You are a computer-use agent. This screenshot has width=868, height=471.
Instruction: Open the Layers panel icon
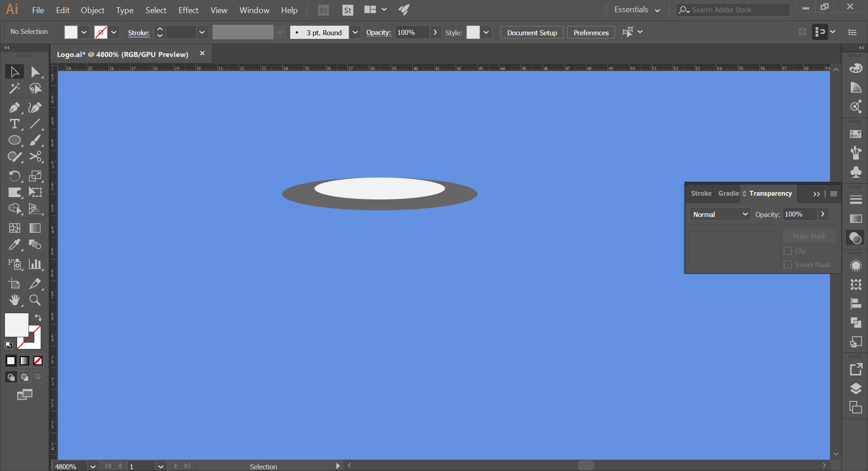point(856,389)
